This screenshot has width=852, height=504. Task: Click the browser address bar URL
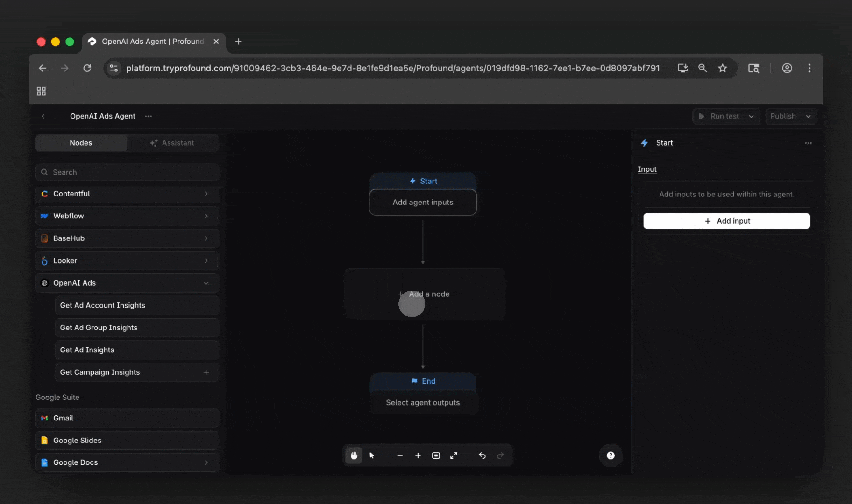(393, 68)
